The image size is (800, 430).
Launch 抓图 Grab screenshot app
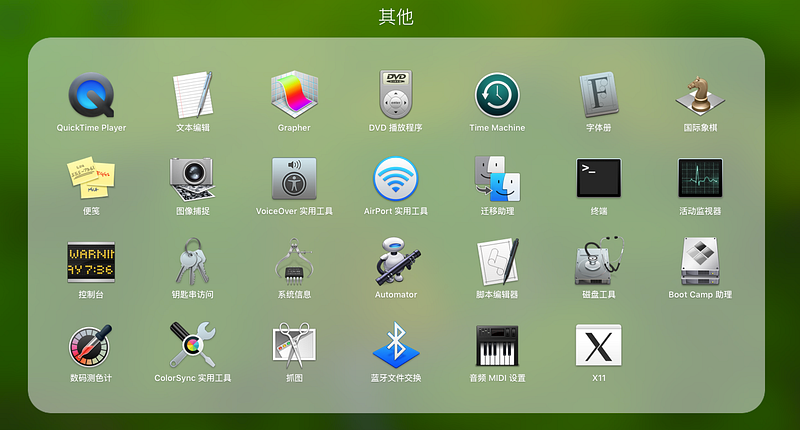pos(294,345)
